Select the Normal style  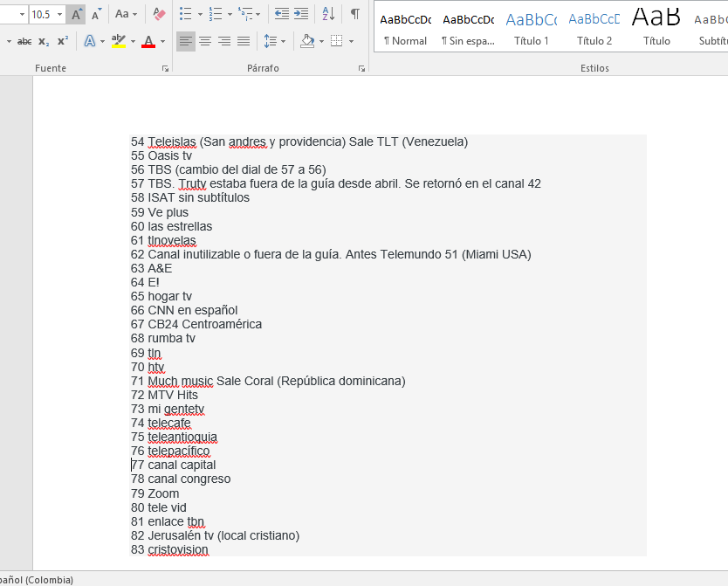click(405, 28)
